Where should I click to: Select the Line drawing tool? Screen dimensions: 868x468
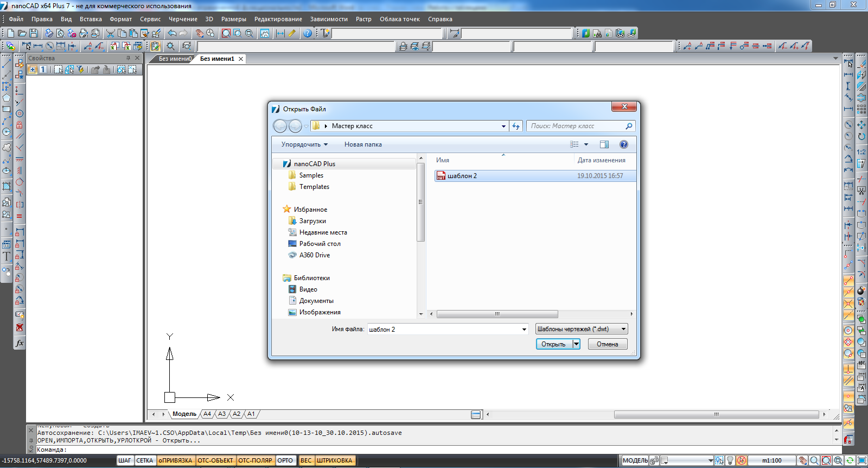coord(7,64)
